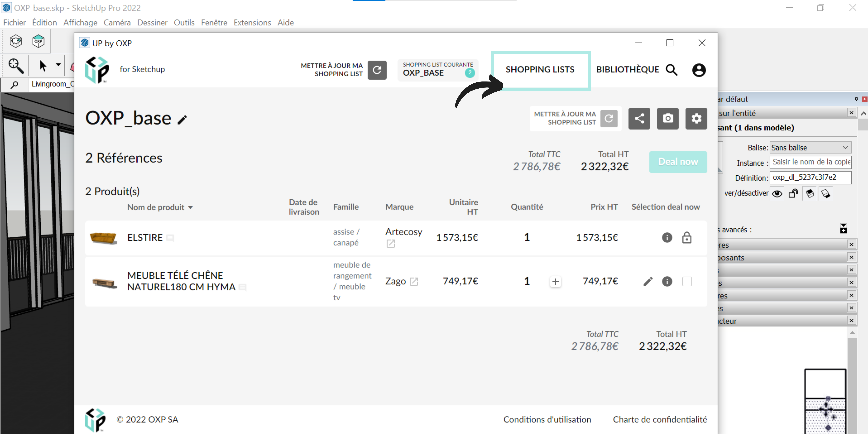
Task: Edit the OXP_base list name pencil
Action: (182, 120)
